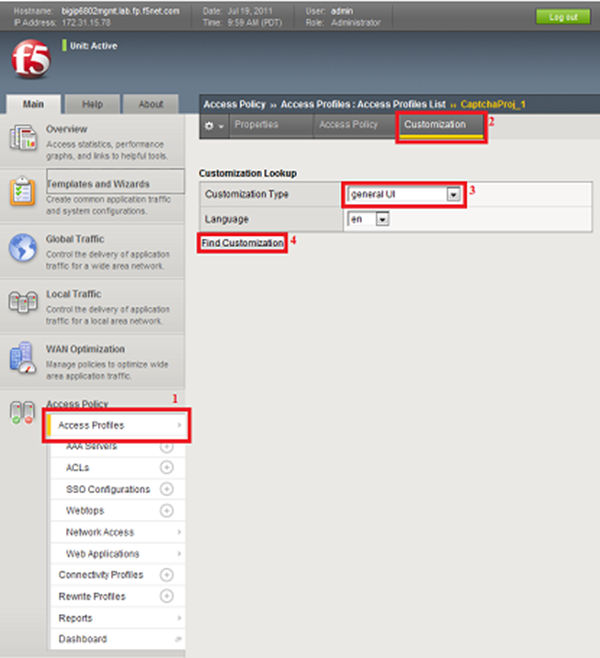600x658 pixels.
Task: Select the Webtops menu item
Action: 85,511
